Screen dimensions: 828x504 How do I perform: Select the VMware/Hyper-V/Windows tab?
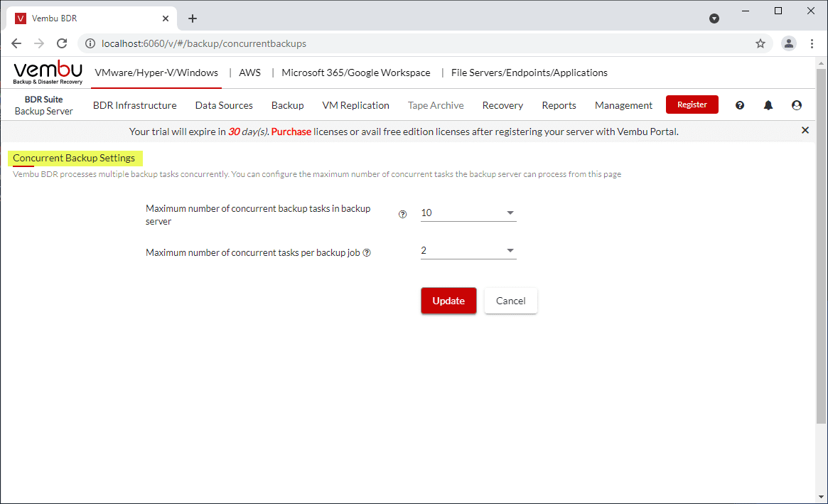[x=156, y=73]
